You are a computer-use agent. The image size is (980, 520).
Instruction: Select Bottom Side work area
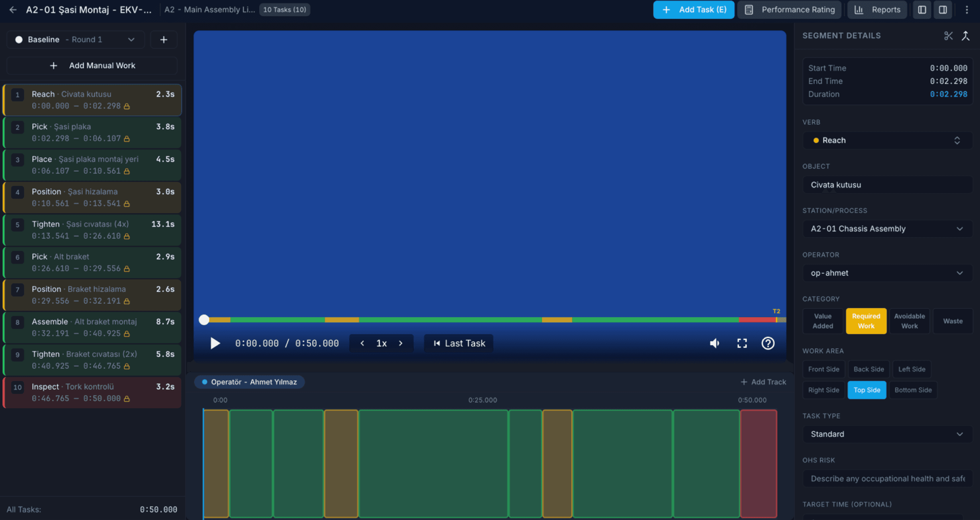913,390
